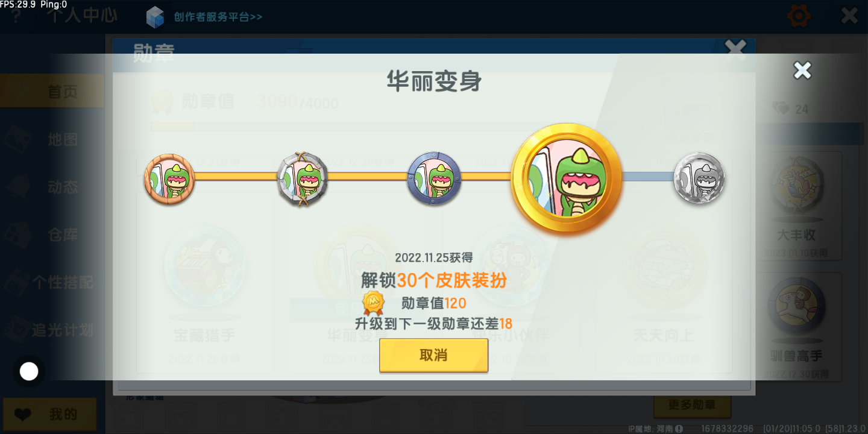Close the 华丽变身 medal popup
This screenshot has width=868, height=434.
pyautogui.click(x=802, y=71)
